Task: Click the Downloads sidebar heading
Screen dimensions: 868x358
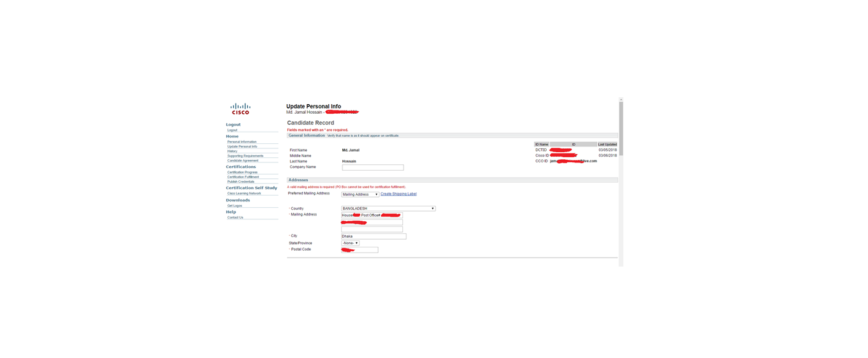Action: pos(238,200)
